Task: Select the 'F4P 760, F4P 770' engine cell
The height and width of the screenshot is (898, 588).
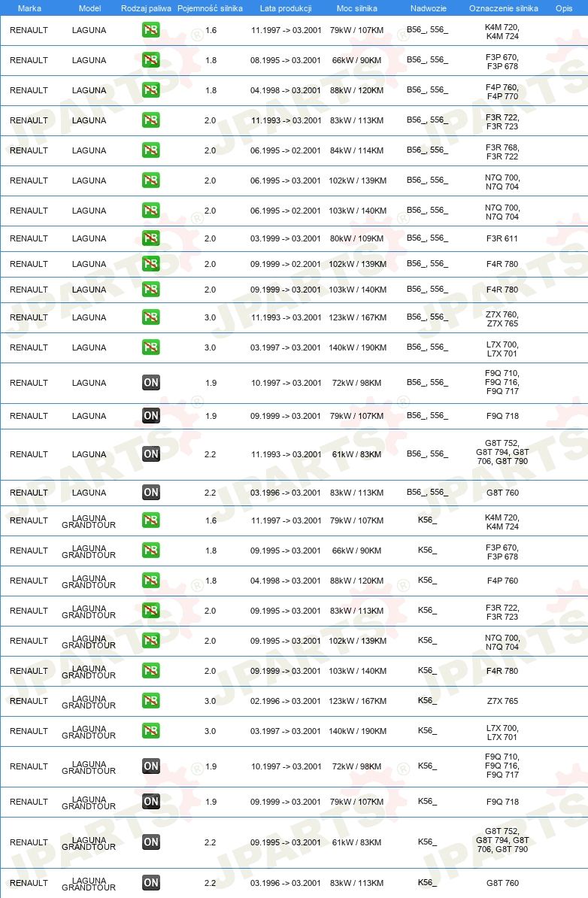Action: coord(502,92)
